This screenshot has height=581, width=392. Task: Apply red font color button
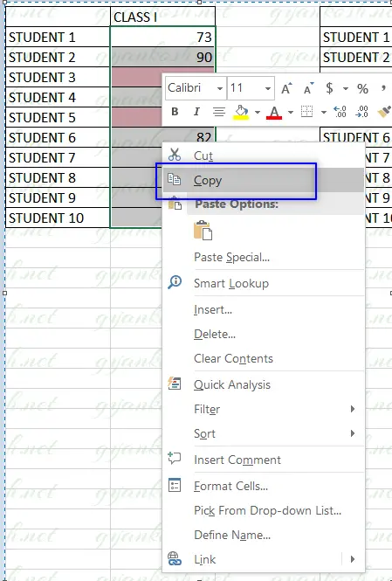(x=274, y=112)
